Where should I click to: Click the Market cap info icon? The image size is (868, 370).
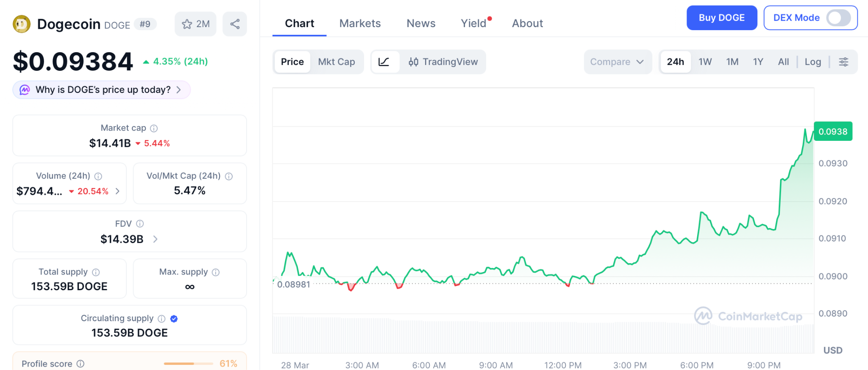[154, 128]
